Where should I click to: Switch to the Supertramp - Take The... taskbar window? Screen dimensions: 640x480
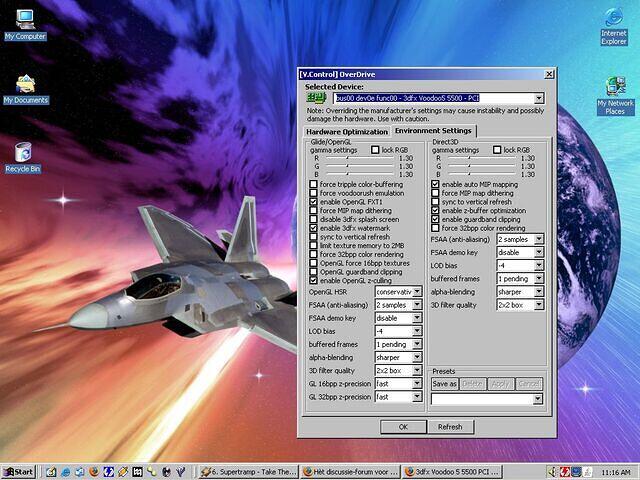248,472
